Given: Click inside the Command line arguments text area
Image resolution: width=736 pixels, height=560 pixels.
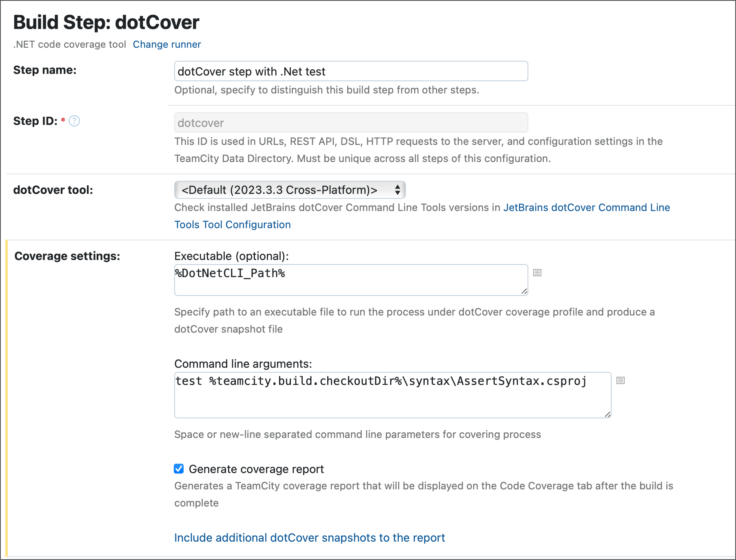Looking at the screenshot, I should (392, 394).
